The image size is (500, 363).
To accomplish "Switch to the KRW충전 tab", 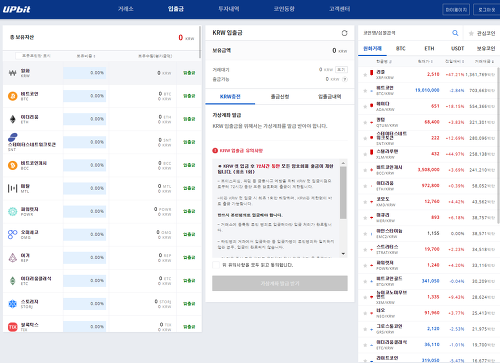I will (x=230, y=97).
